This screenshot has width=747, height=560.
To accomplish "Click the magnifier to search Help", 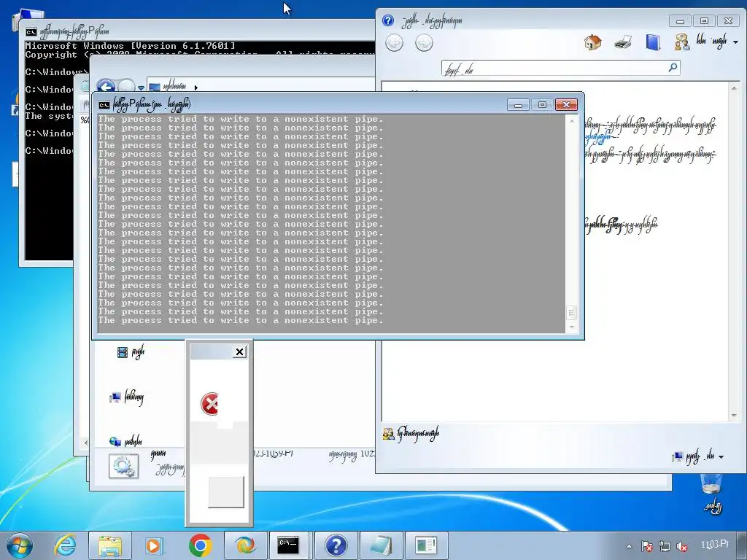I will [673, 68].
